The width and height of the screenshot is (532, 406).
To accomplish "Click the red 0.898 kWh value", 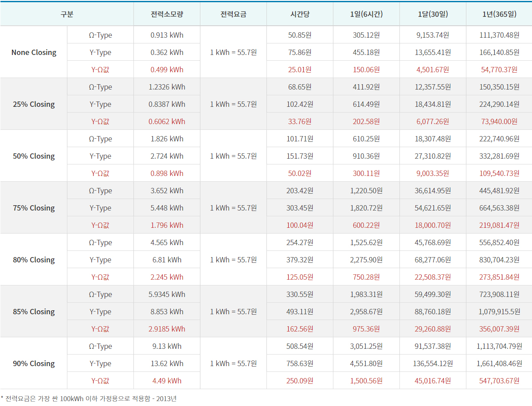I will click(x=167, y=173).
